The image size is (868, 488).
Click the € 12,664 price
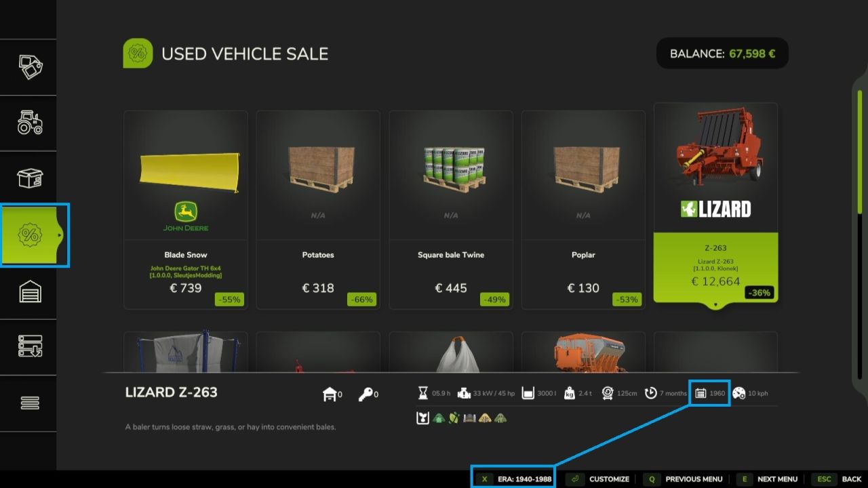click(x=715, y=281)
